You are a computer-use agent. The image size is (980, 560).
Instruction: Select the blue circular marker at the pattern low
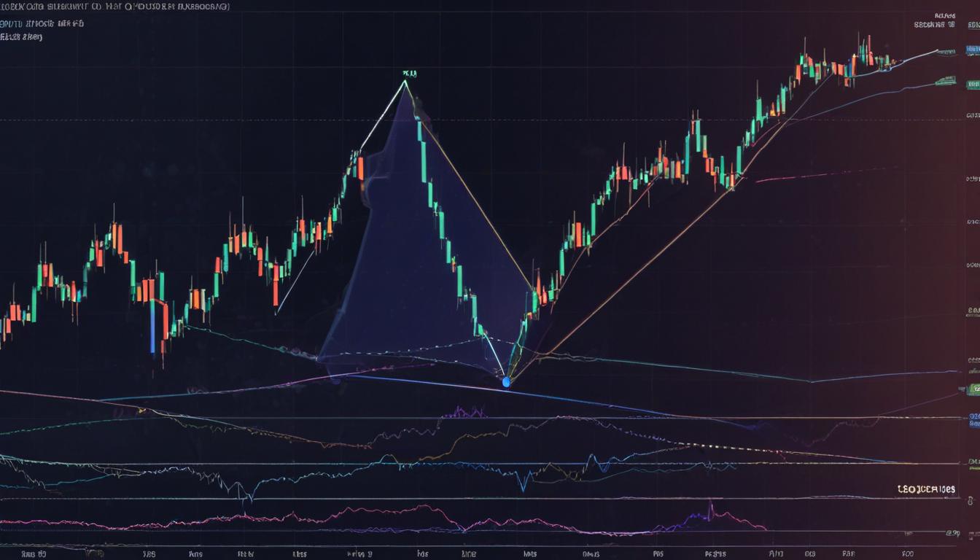tap(506, 381)
